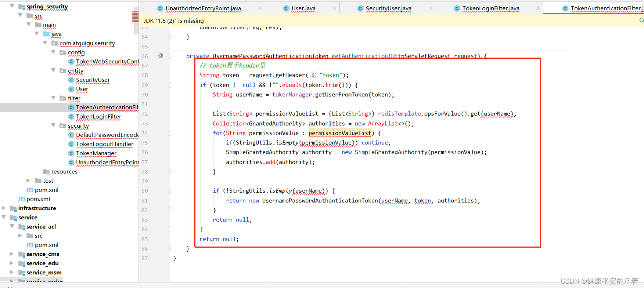Fold the getAuthentication method at line 66

click(170, 56)
